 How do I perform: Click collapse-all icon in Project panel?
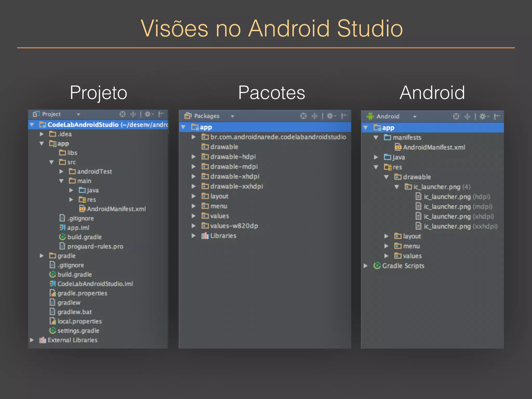coord(133,114)
